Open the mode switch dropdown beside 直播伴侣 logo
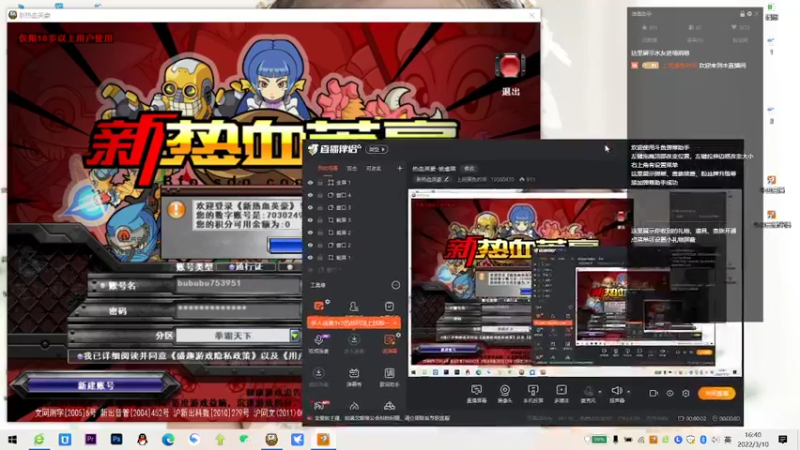Viewport: 800px width, 450px height. 377,149
